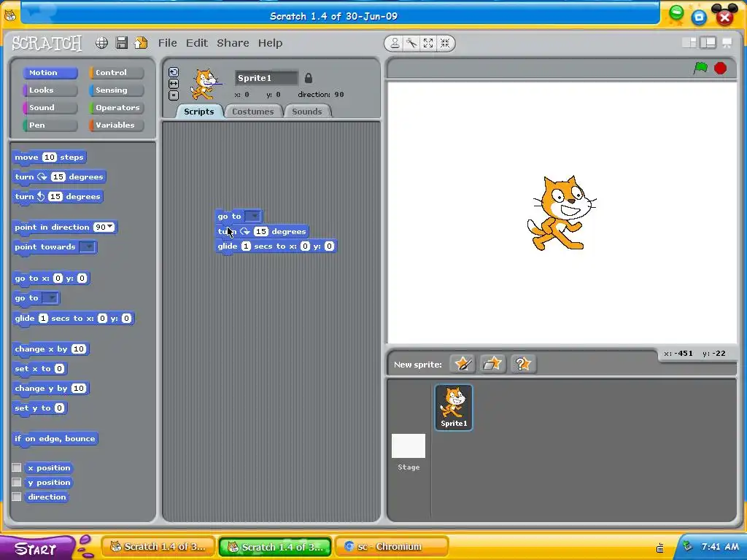Enter presentation mode
Viewport: 747px width, 560px height.
(727, 42)
